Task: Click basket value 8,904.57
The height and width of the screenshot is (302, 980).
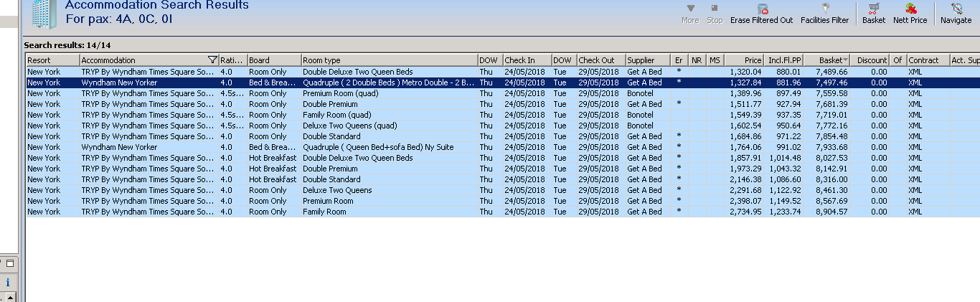Action: pyautogui.click(x=831, y=212)
